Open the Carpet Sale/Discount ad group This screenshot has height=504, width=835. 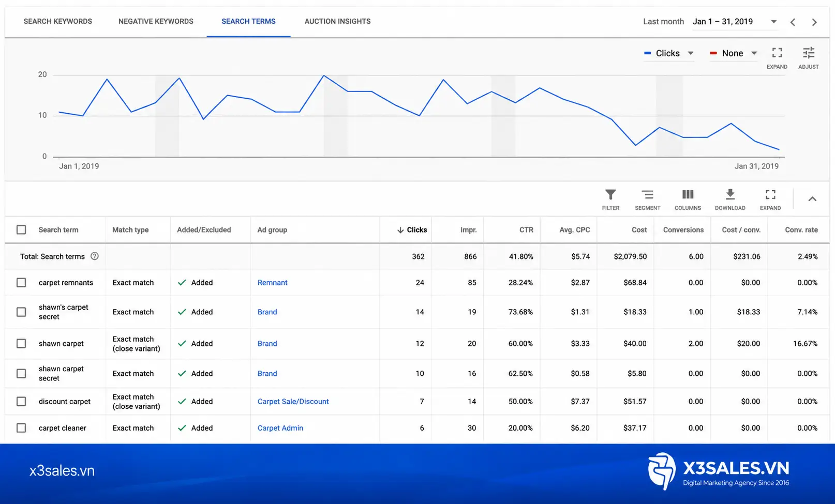293,401
